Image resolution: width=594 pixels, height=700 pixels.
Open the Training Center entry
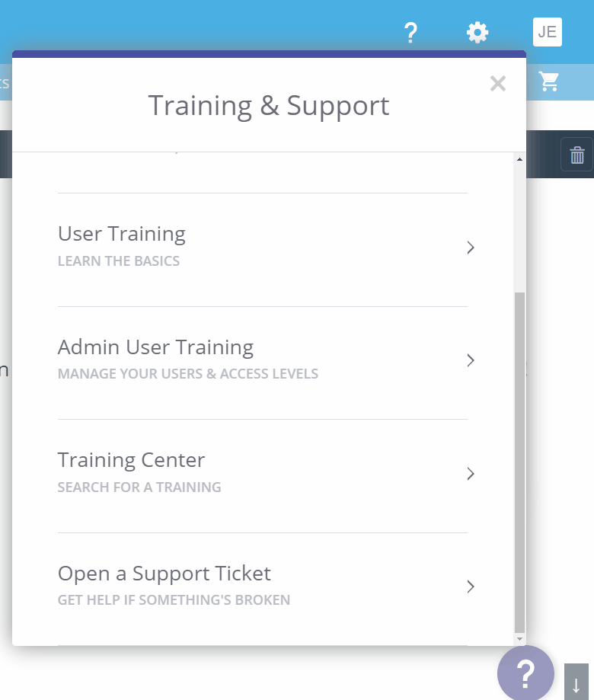(131, 460)
